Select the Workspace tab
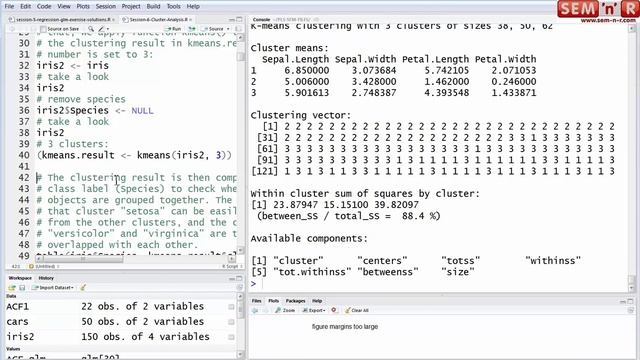This screenshot has height=360, width=640. click(x=20, y=278)
